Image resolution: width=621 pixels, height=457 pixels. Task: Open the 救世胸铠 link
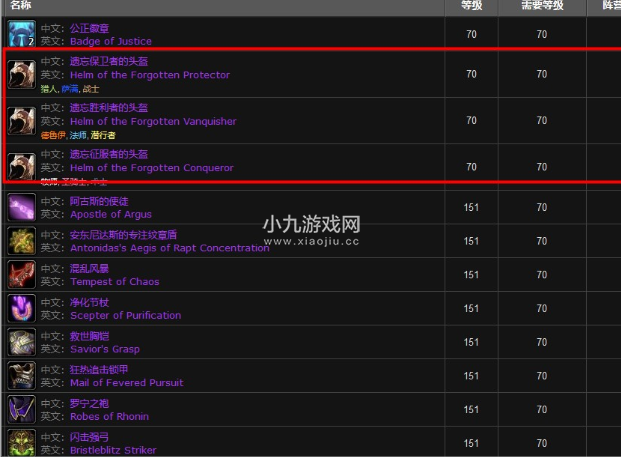pyautogui.click(x=90, y=336)
